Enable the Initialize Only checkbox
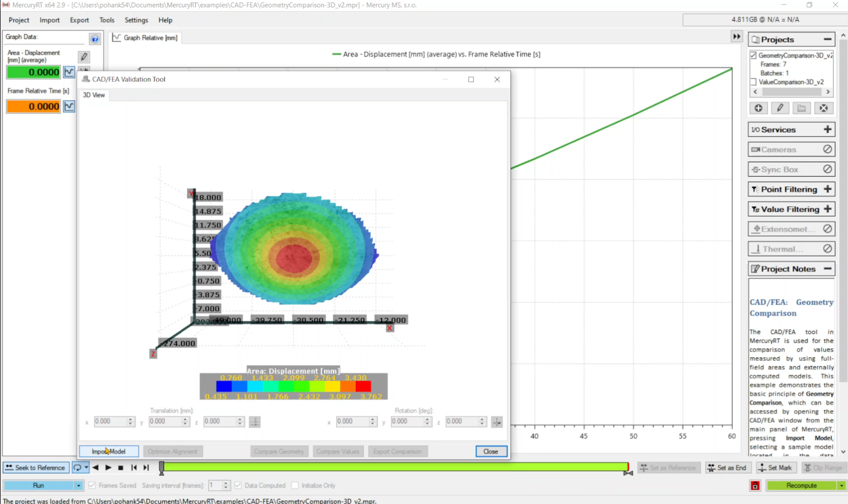 tap(295, 485)
